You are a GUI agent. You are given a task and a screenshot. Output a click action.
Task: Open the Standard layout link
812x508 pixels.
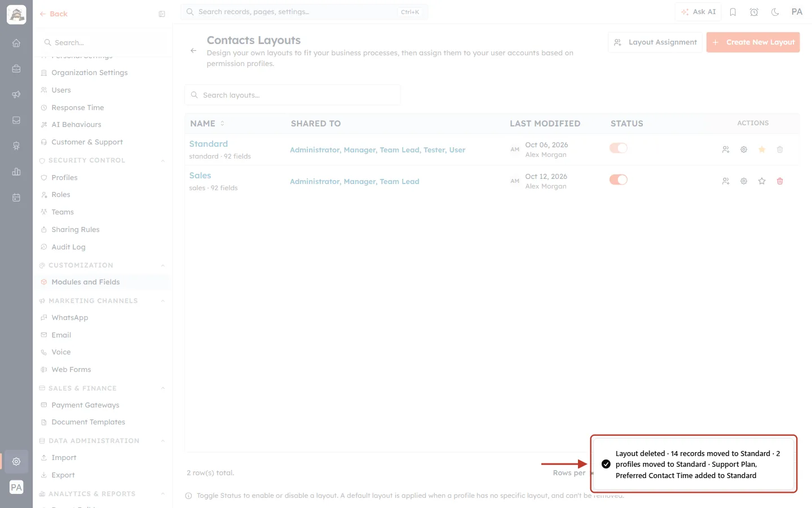[x=209, y=144]
